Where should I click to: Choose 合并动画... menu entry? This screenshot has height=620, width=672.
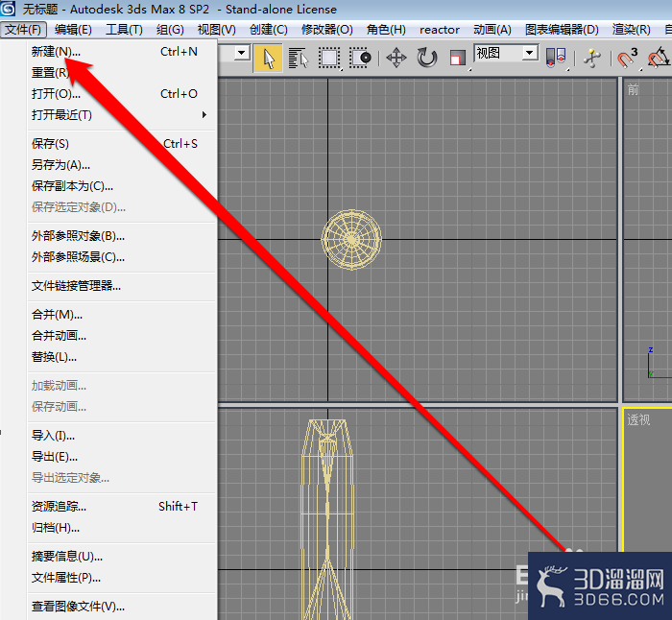point(122,336)
